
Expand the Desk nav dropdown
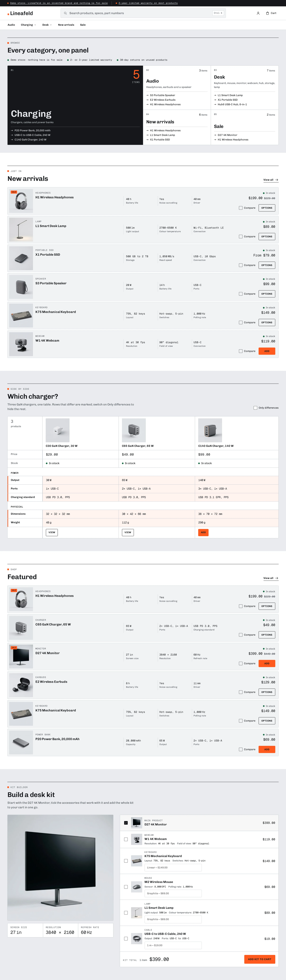tap(47, 25)
